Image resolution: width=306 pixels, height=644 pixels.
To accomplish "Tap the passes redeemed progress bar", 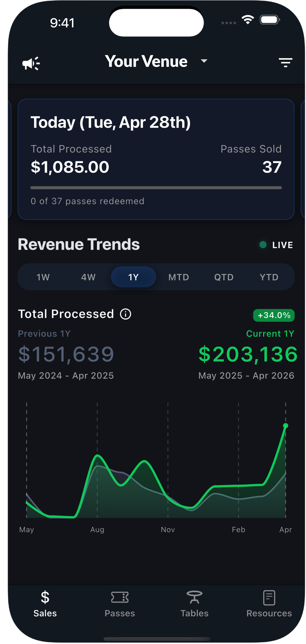I will pos(156,188).
